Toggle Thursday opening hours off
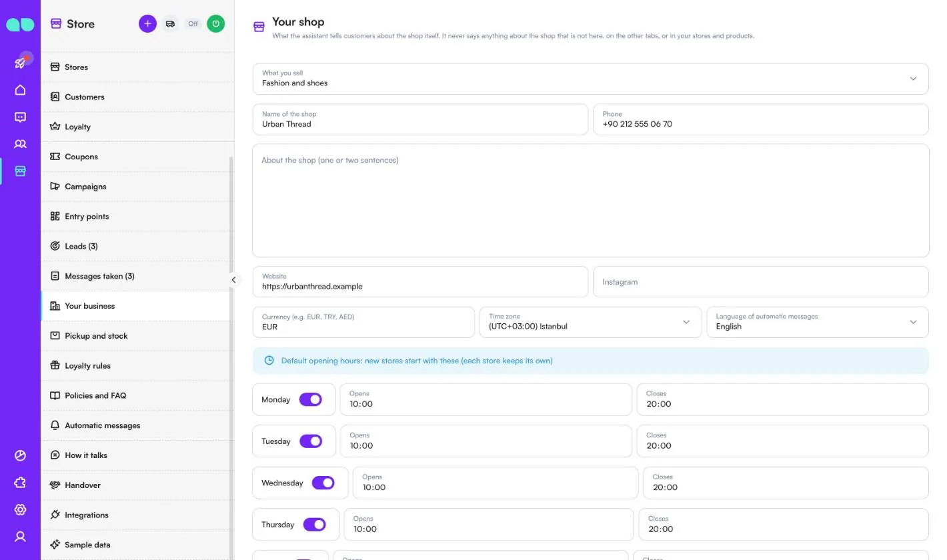The height and width of the screenshot is (560, 947). point(314,525)
